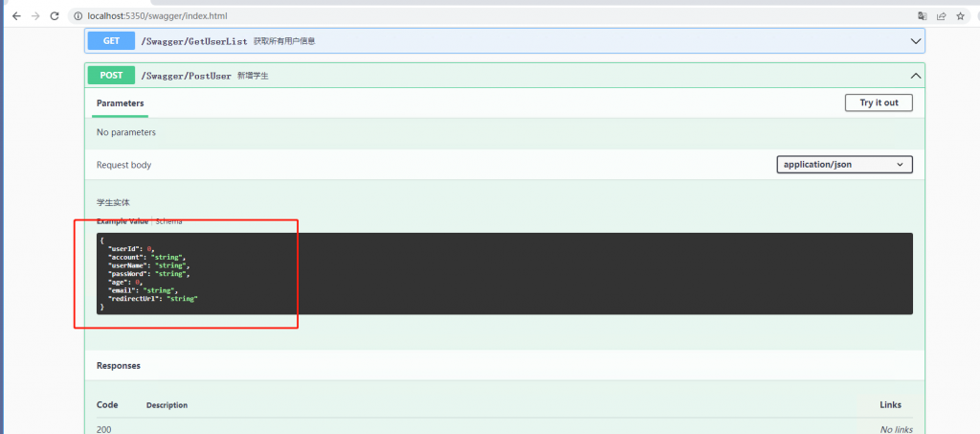Click the 新增学生 summary text

[x=253, y=76]
